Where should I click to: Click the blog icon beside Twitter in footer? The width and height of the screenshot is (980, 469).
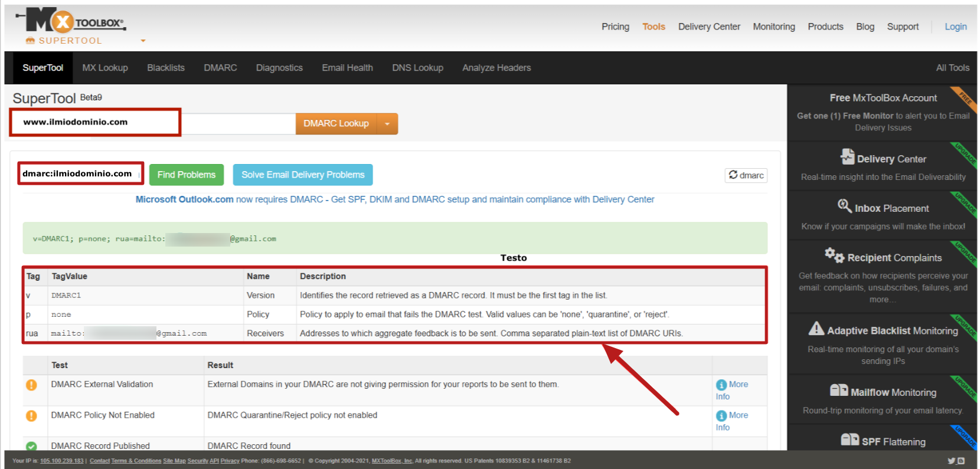(961, 461)
